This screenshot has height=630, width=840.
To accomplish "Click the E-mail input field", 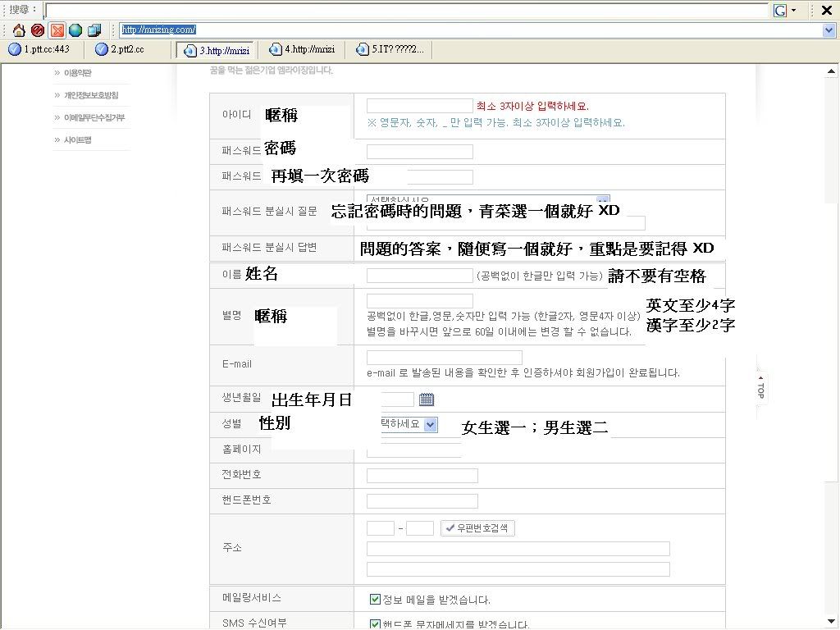I will click(444, 358).
